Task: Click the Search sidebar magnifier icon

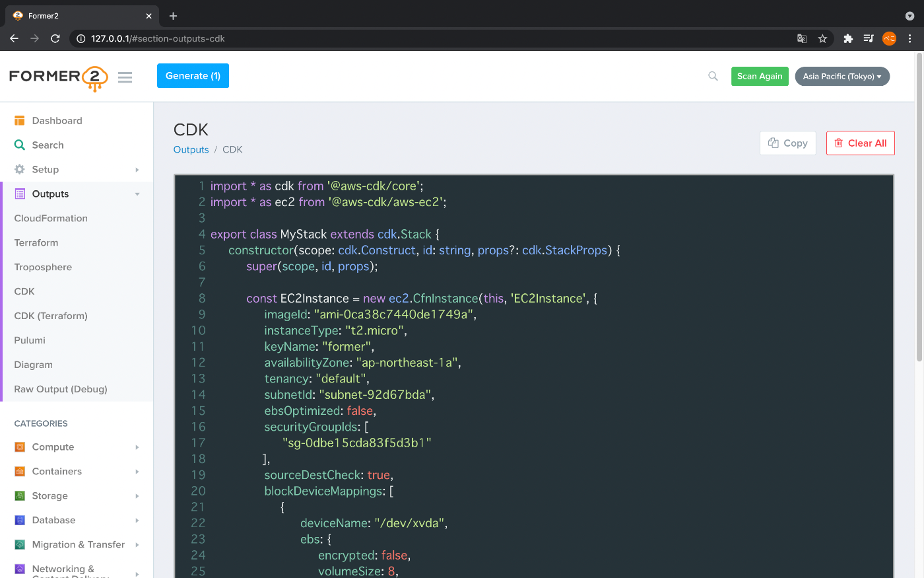Action: click(20, 145)
